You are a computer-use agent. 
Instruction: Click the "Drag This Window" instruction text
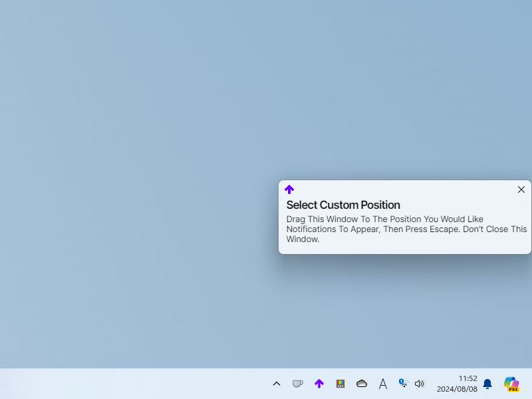pos(406,229)
